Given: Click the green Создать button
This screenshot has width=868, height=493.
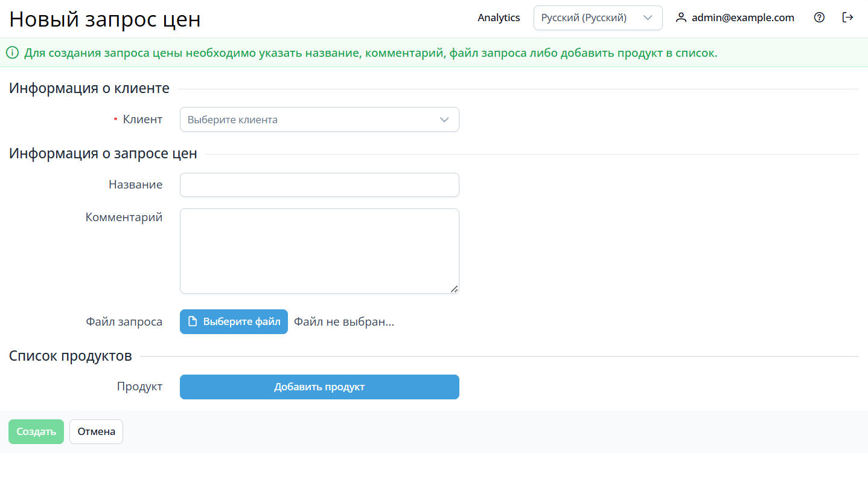Looking at the screenshot, I should coord(36,431).
